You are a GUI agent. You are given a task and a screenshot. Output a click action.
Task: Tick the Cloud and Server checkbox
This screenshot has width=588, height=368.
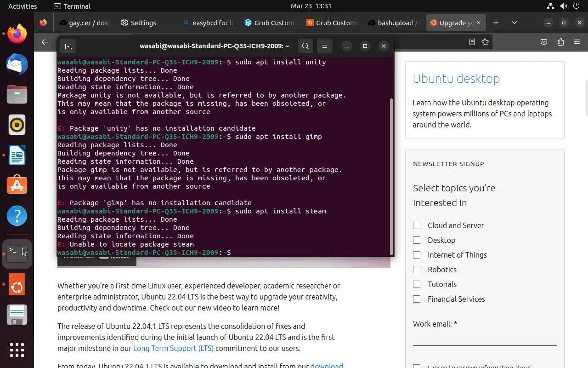tap(417, 225)
